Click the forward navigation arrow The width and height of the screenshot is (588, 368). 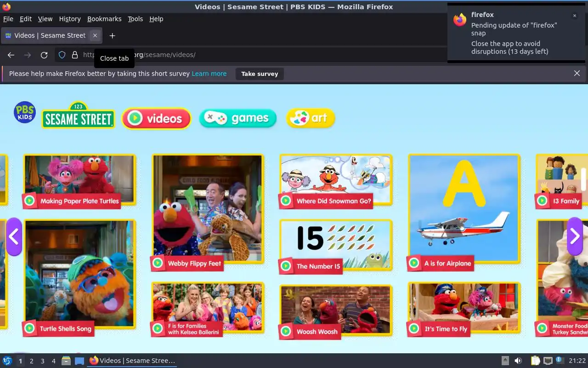pyautogui.click(x=28, y=55)
